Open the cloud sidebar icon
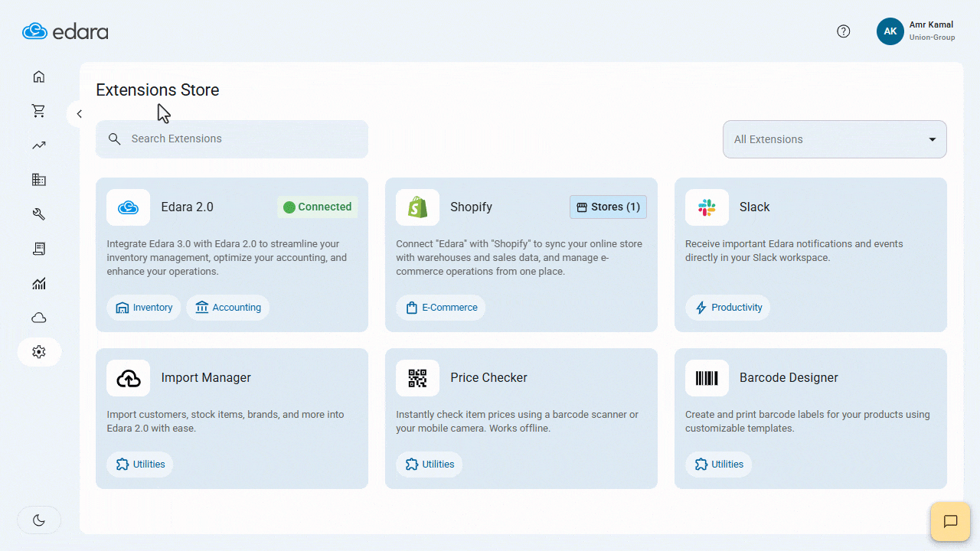This screenshot has height=551, width=980. (39, 318)
